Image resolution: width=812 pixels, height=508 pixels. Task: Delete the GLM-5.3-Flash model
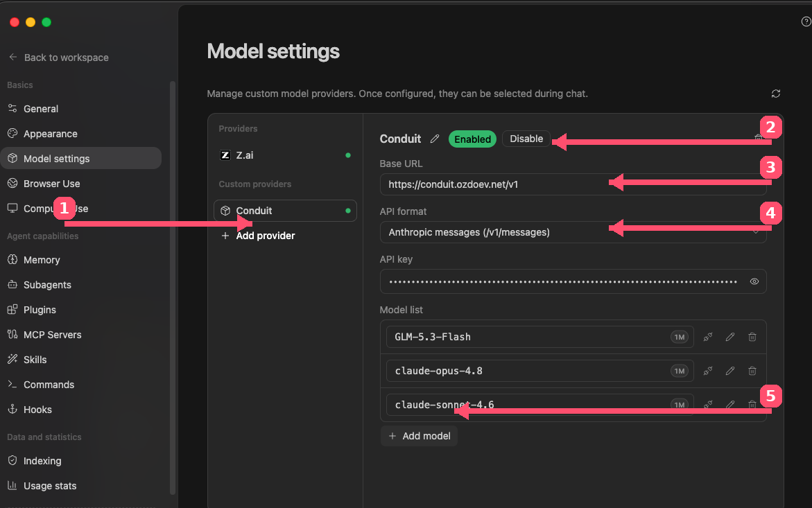tap(752, 337)
